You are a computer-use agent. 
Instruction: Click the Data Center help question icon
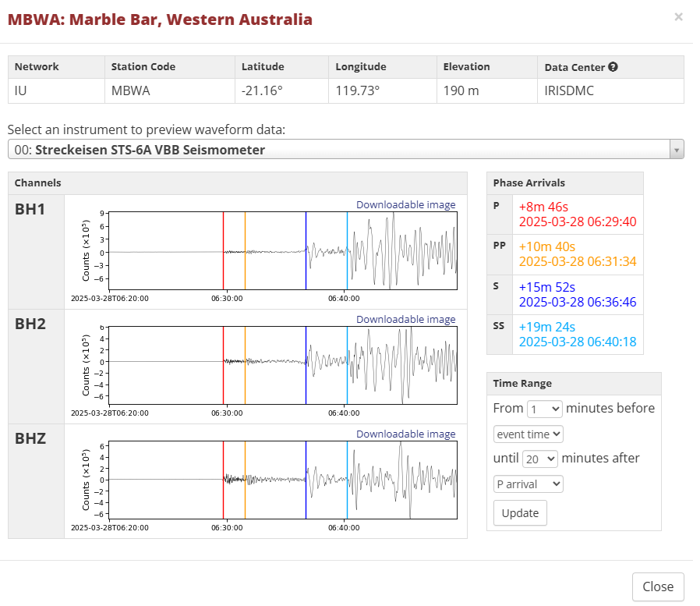[613, 67]
